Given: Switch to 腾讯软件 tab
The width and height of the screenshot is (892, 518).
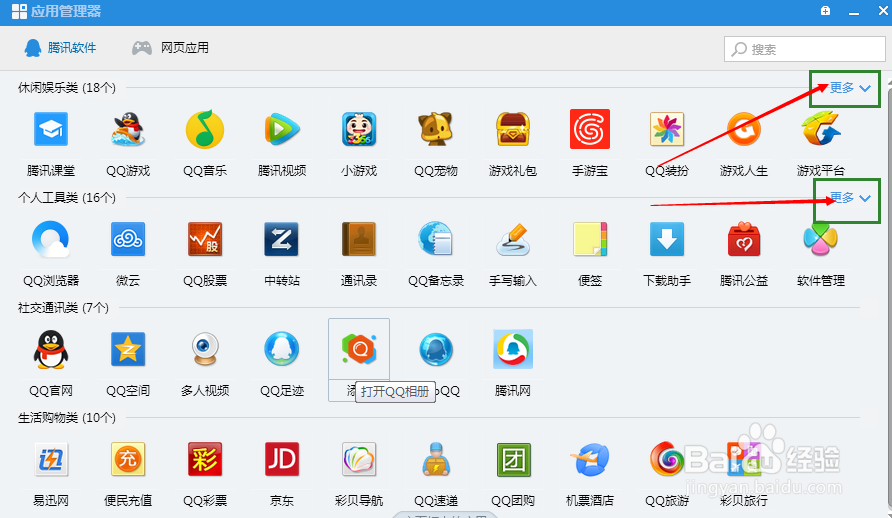Looking at the screenshot, I should pos(60,48).
